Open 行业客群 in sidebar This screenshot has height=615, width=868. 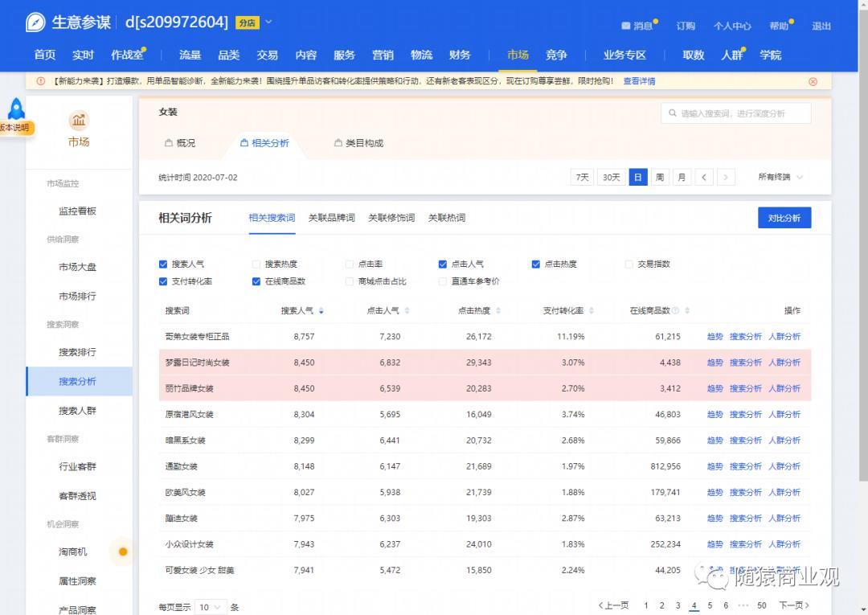(x=77, y=466)
